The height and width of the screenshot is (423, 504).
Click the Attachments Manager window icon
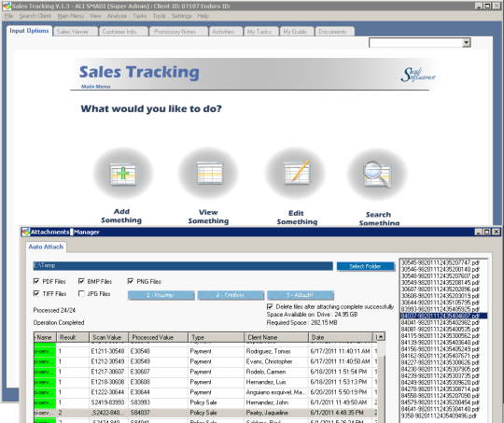[x=26, y=232]
